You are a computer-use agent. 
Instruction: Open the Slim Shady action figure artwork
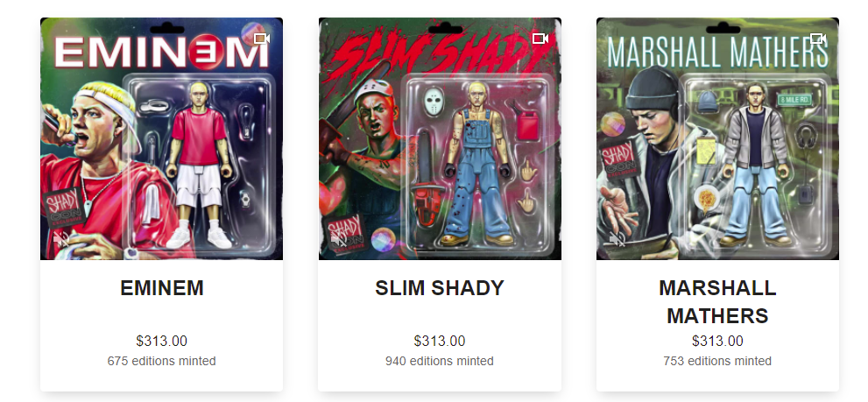440,138
